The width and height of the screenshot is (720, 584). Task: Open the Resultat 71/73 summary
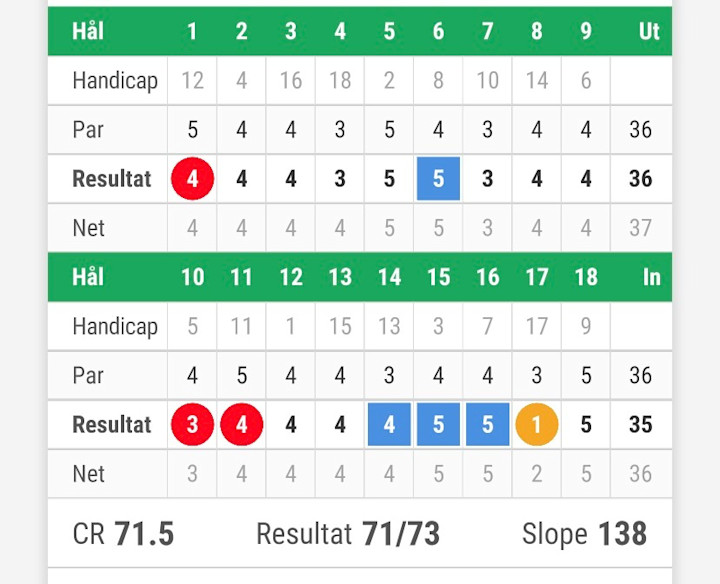pyautogui.click(x=348, y=533)
